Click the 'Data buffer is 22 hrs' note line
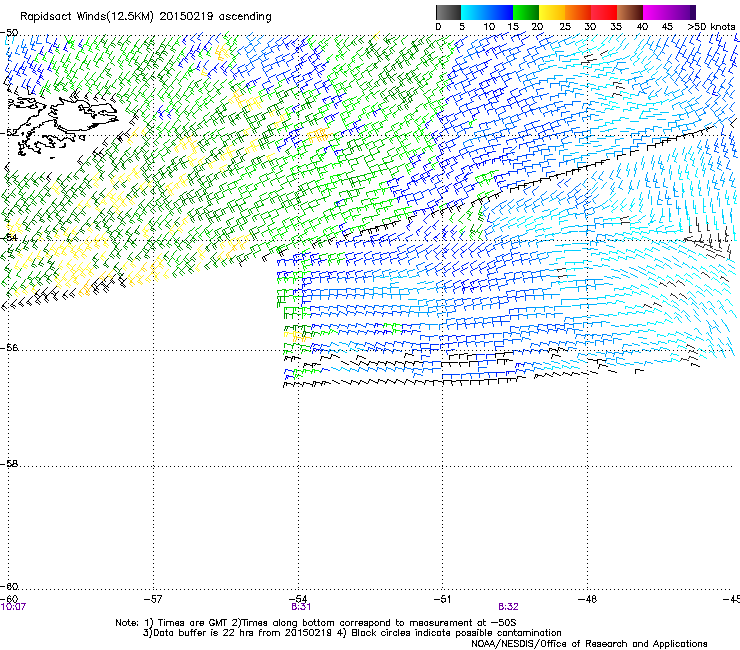The width and height of the screenshot is (740, 650). pyautogui.click(x=352, y=633)
